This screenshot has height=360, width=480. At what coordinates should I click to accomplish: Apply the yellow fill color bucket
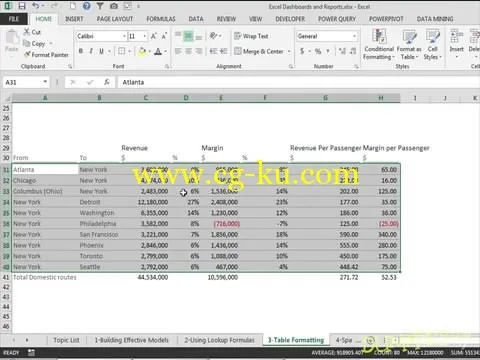click(142, 51)
